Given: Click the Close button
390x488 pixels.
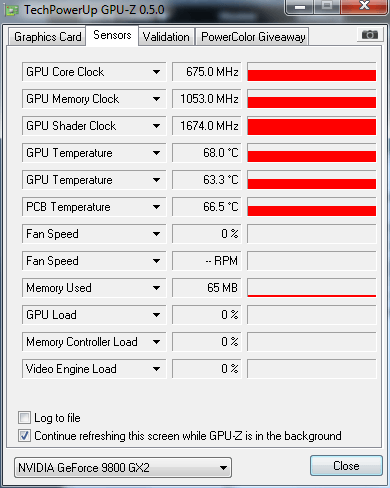Looking at the screenshot, I should (346, 466).
